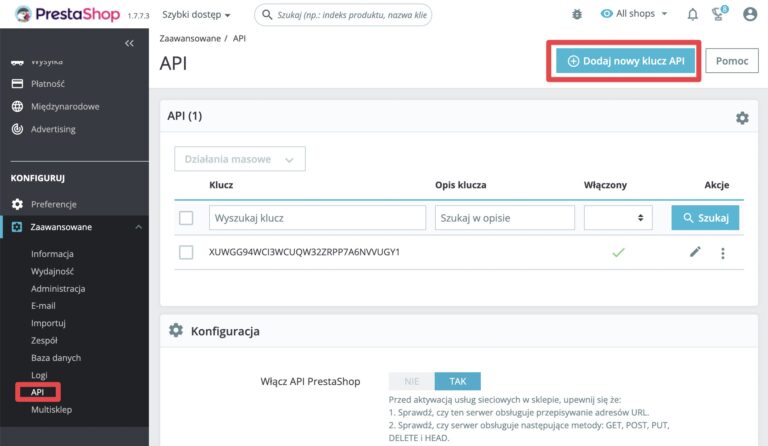Select the XUWGG94WCI3WCUQW32ZRPP7A6NVVUGY1 row checkbox

click(x=186, y=253)
